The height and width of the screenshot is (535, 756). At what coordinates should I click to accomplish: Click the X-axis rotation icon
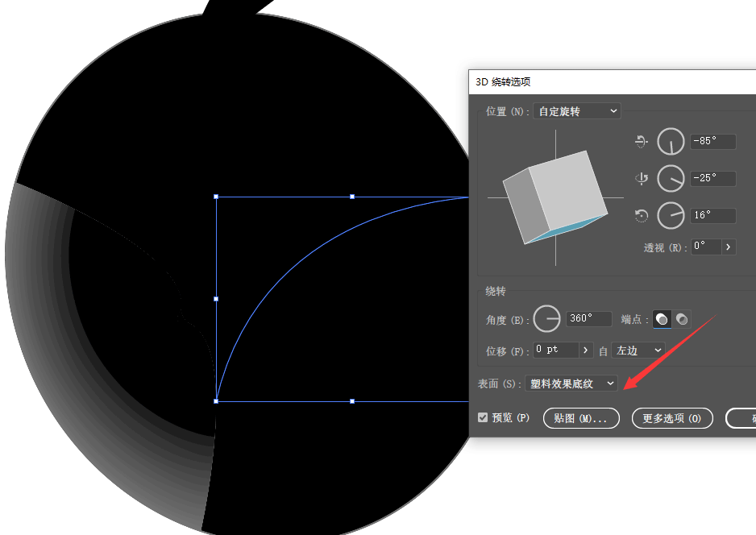pyautogui.click(x=642, y=141)
